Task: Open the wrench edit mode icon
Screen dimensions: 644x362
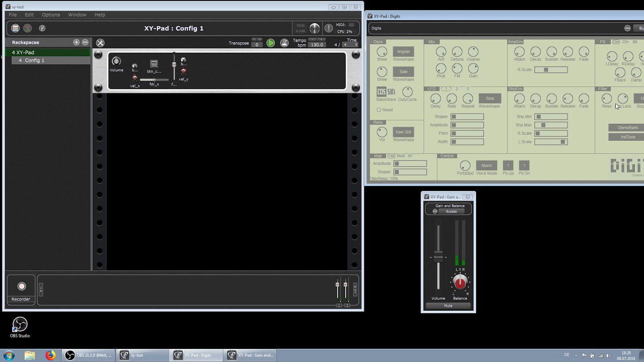Action: pos(100,43)
